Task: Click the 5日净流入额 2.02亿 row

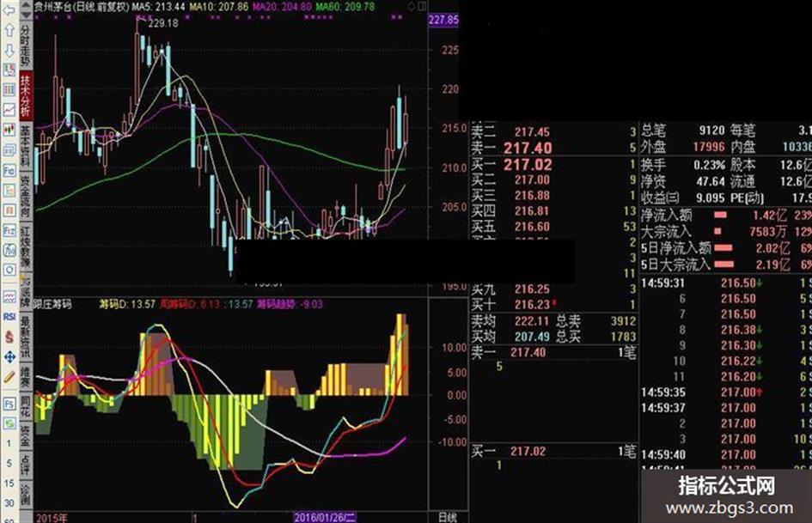Action: click(726, 248)
